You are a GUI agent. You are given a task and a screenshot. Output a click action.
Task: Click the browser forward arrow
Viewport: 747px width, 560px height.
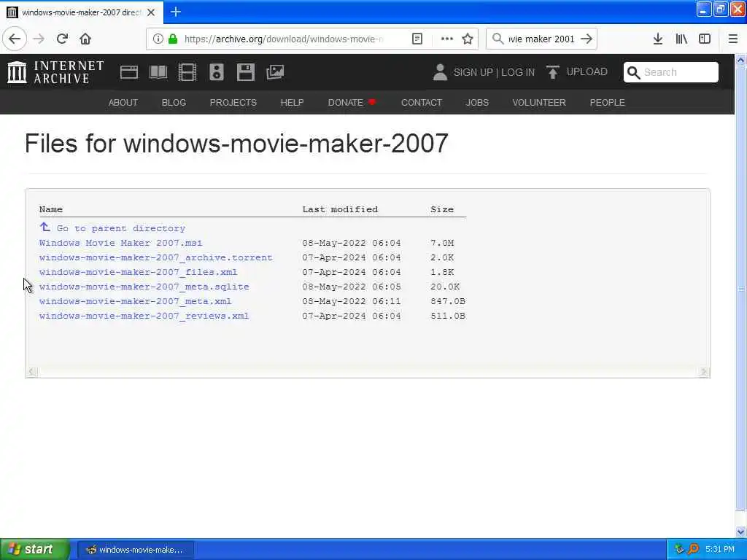(x=39, y=39)
